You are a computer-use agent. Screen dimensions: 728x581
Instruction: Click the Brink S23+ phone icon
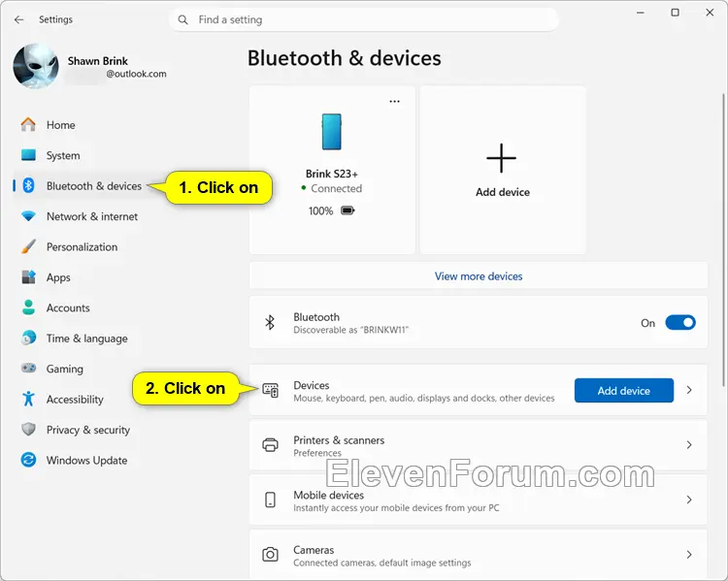[x=332, y=132]
